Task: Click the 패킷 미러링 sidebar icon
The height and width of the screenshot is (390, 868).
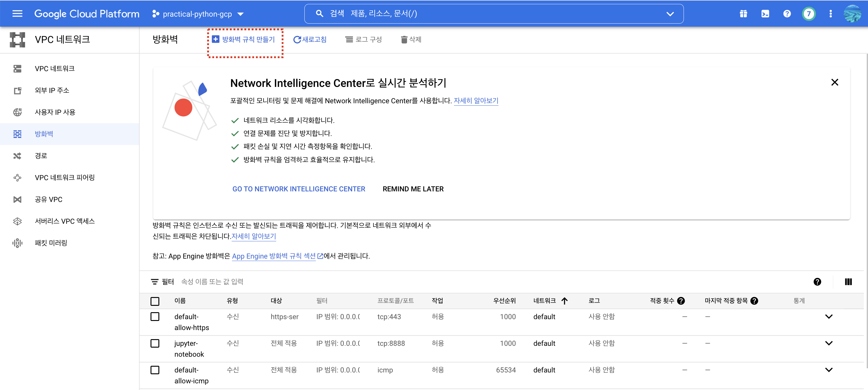Action: 17,243
